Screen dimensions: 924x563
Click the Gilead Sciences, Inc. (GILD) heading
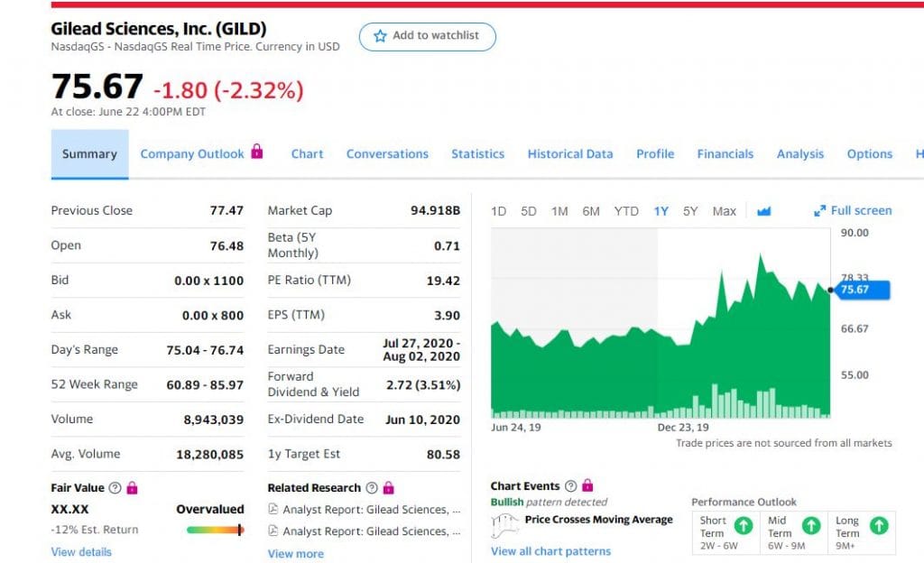(x=159, y=28)
